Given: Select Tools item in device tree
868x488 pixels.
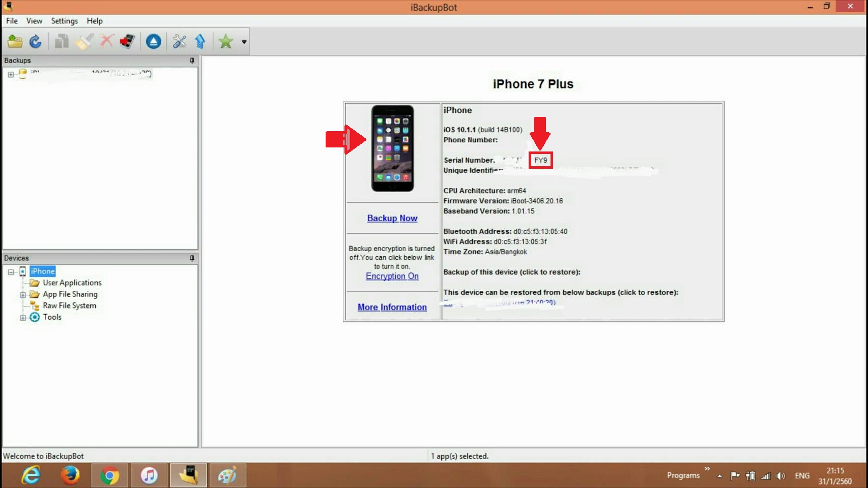Looking at the screenshot, I should (x=52, y=317).
